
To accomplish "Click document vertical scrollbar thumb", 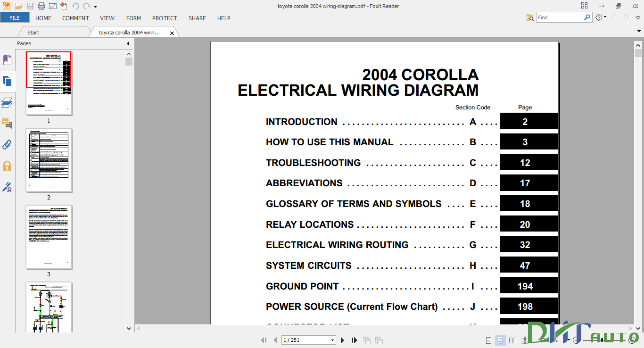I will point(638,53).
